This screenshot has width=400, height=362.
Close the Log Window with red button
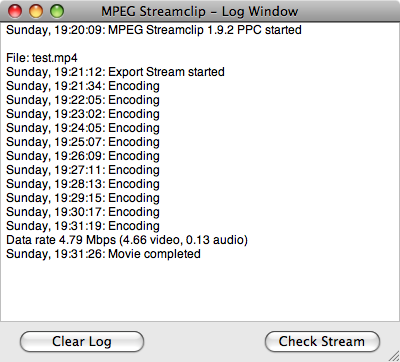click(15, 11)
